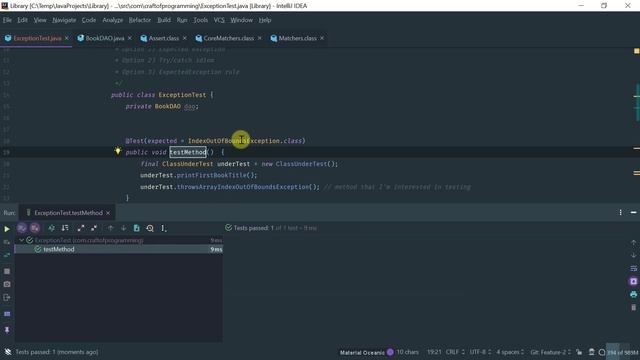The height and width of the screenshot is (360, 640).
Task: Open inspections inspector icon in status bar
Action: coord(591,352)
